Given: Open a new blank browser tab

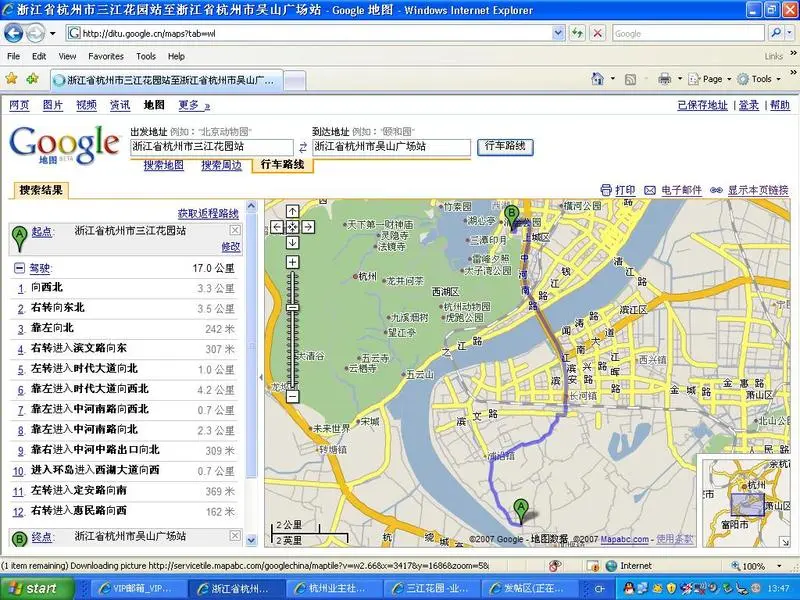Looking at the screenshot, I should (x=294, y=81).
